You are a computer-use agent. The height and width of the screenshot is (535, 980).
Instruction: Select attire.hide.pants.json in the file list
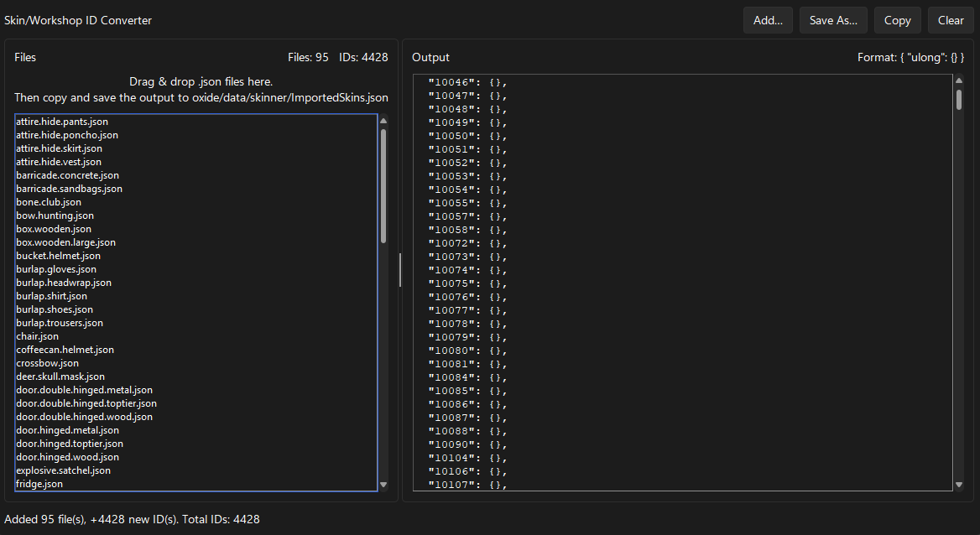click(62, 122)
